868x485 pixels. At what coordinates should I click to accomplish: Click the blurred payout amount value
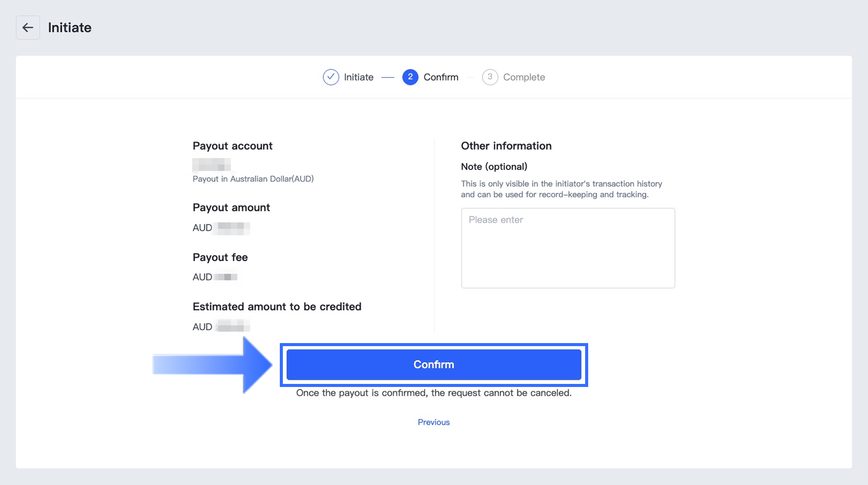point(233,228)
